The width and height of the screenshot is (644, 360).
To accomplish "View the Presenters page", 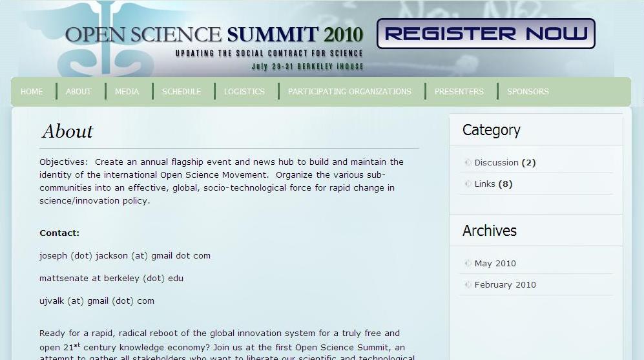I will [459, 92].
